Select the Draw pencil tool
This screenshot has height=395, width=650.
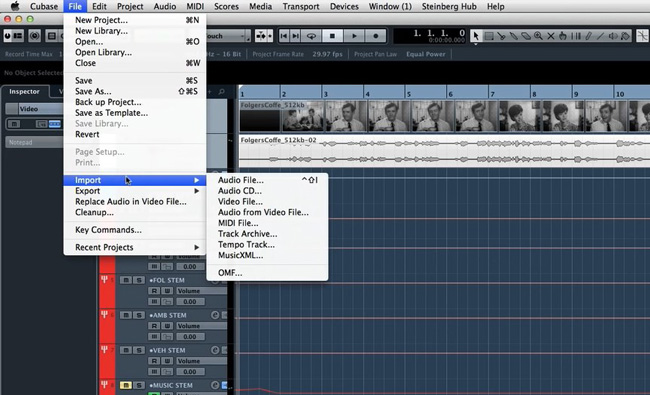tap(588, 36)
